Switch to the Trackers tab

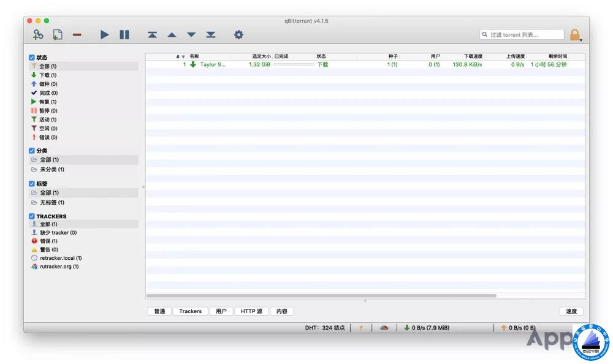click(x=190, y=311)
